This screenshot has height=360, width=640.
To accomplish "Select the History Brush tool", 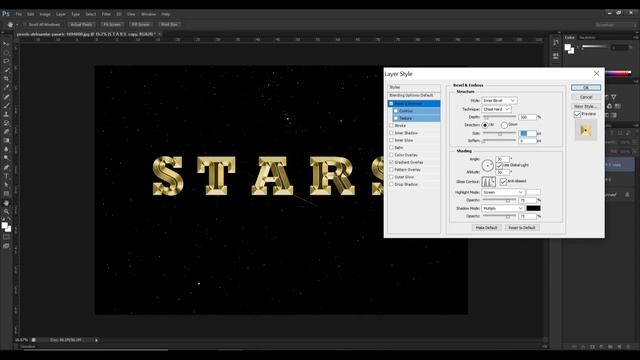I will click(x=6, y=123).
